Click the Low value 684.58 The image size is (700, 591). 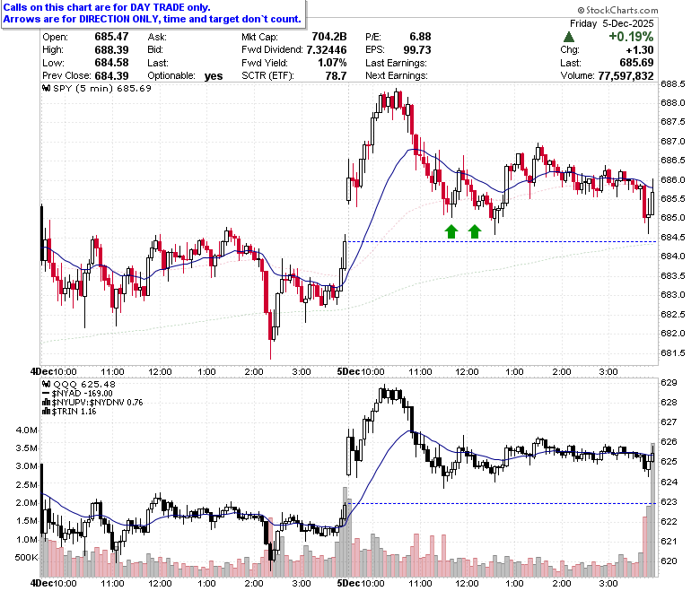point(111,63)
